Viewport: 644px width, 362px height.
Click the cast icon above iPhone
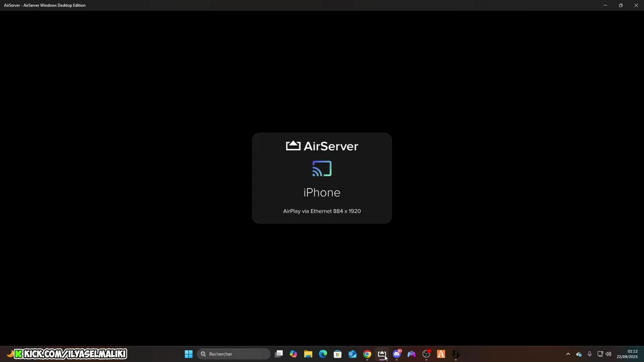322,169
